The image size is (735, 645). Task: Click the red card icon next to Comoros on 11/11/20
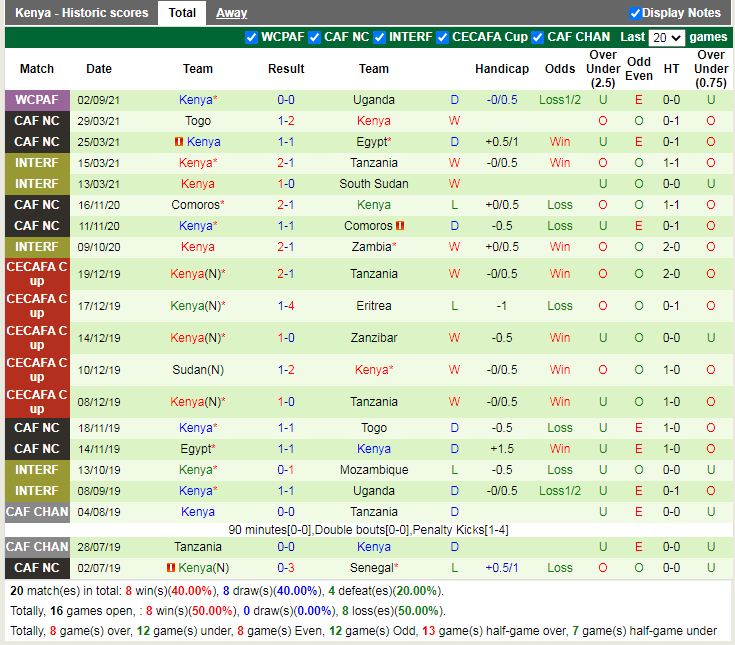[x=400, y=225]
